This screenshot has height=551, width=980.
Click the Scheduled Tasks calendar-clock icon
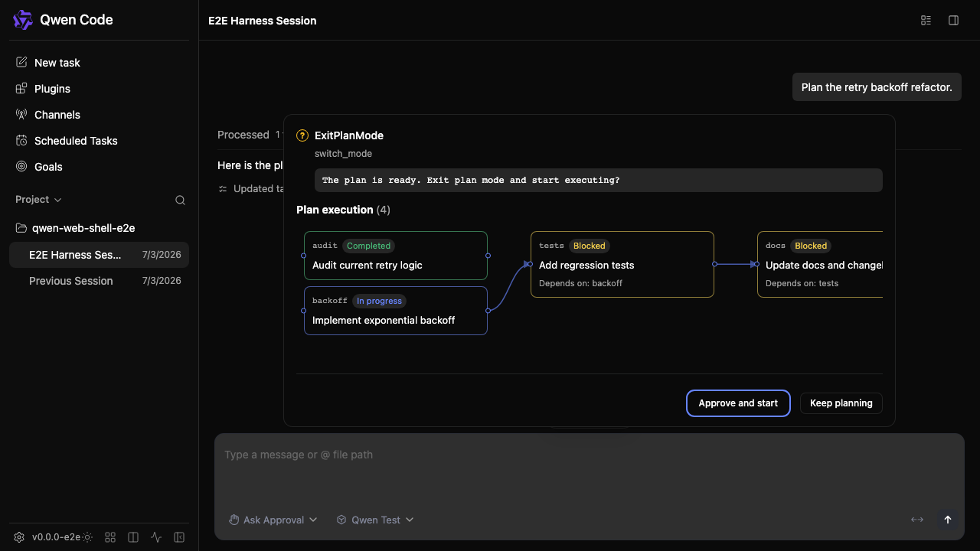pos(21,141)
